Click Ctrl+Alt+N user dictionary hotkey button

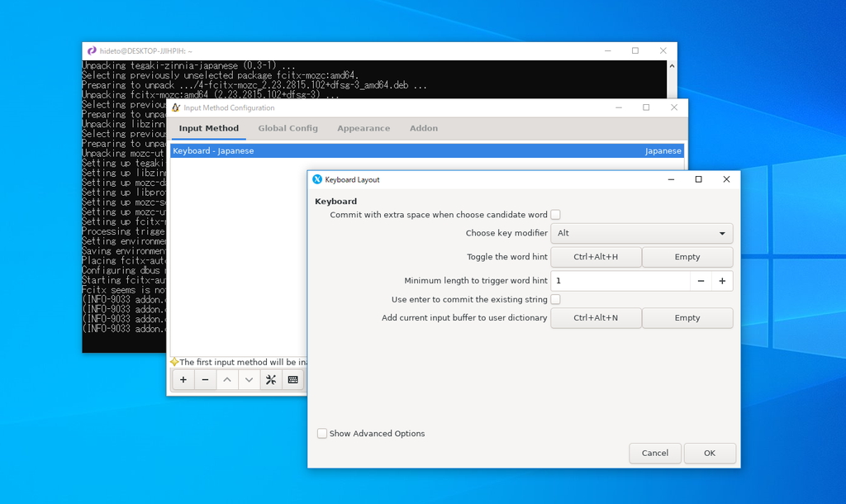[596, 318]
